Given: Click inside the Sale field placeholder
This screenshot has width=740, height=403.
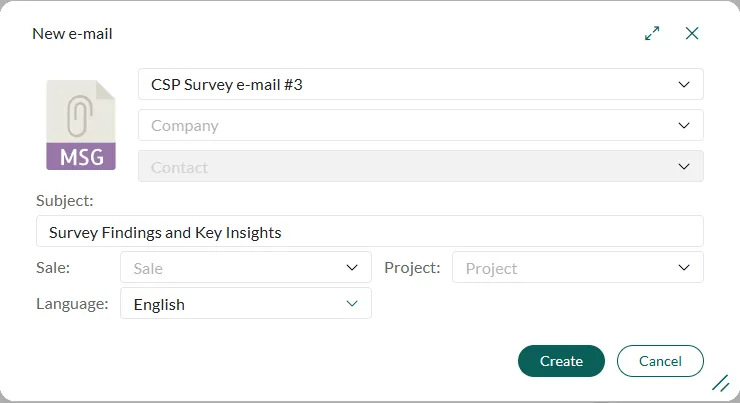Looking at the screenshot, I should (x=230, y=268).
